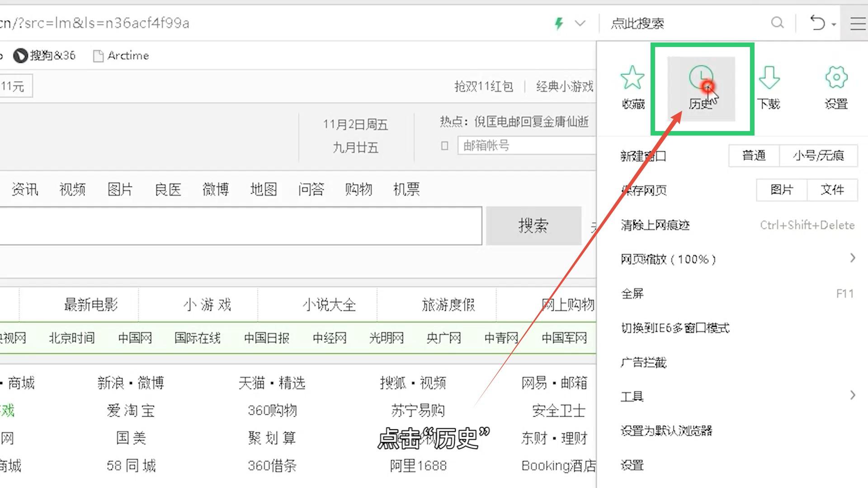Open the 天猫·精选 link
This screenshot has height=488, width=868.
pyautogui.click(x=272, y=383)
